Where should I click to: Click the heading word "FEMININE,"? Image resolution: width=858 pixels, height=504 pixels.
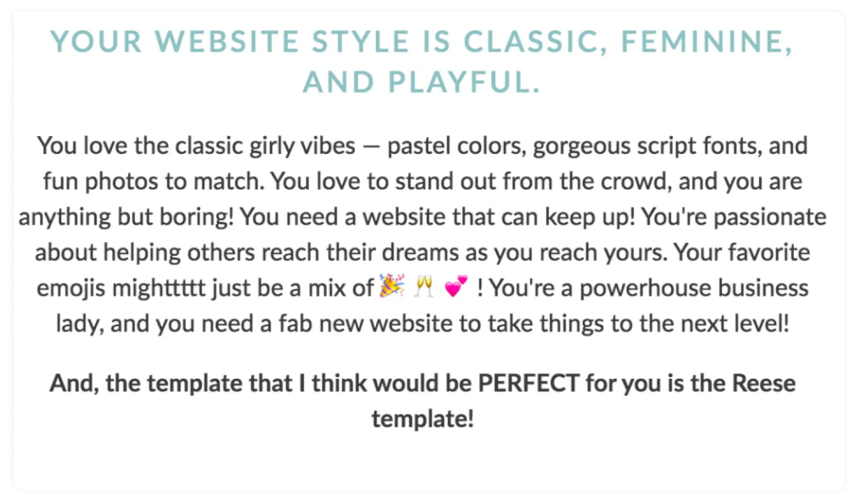(x=707, y=42)
